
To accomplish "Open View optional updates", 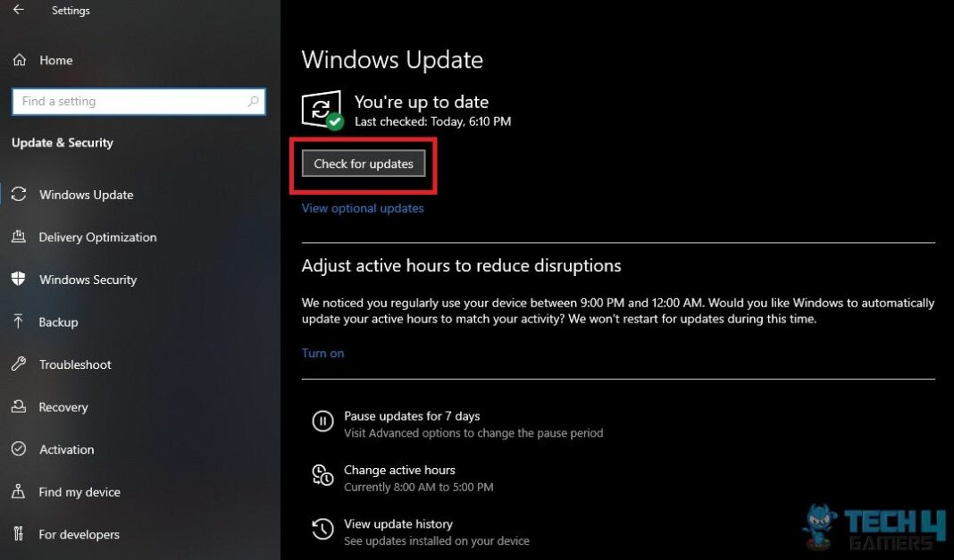I will [x=362, y=207].
